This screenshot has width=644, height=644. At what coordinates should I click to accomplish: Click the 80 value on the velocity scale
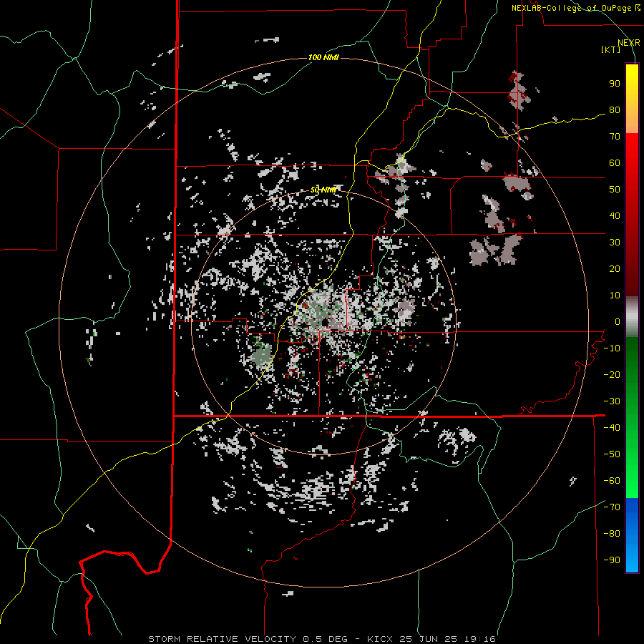pyautogui.click(x=615, y=110)
